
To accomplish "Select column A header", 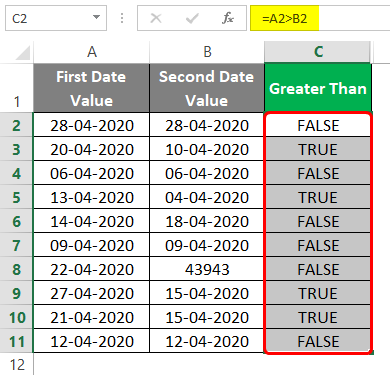I will pyautogui.click(x=91, y=52).
